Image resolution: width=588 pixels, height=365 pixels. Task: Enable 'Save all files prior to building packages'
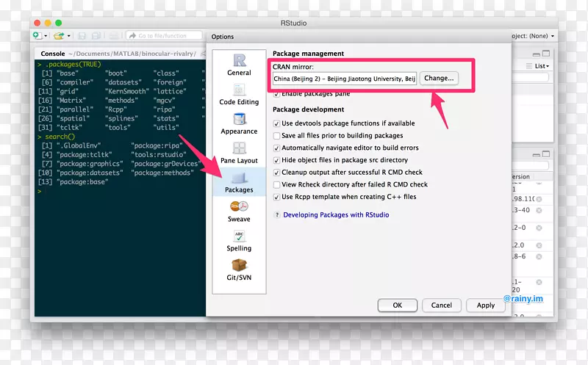(276, 136)
